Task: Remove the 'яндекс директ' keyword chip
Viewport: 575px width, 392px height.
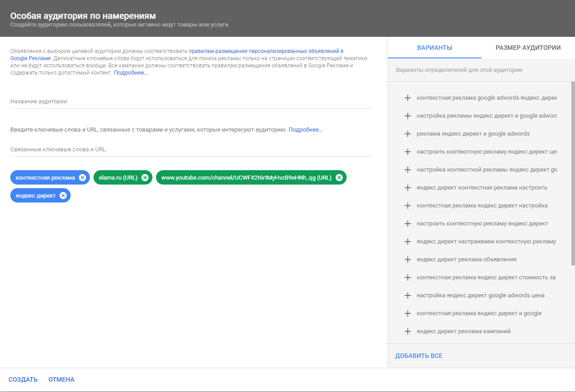Action: pyautogui.click(x=63, y=195)
